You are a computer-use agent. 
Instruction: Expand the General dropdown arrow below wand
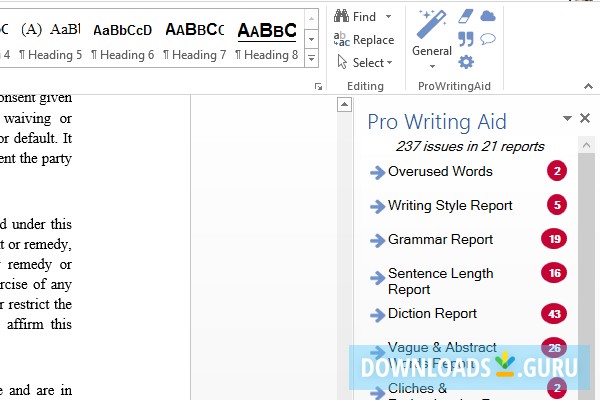pos(432,66)
